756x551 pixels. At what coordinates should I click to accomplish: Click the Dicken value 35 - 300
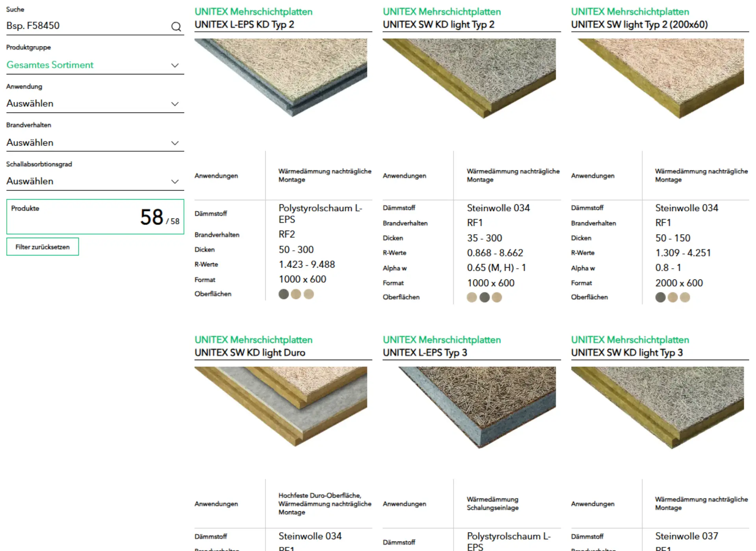[x=484, y=238]
